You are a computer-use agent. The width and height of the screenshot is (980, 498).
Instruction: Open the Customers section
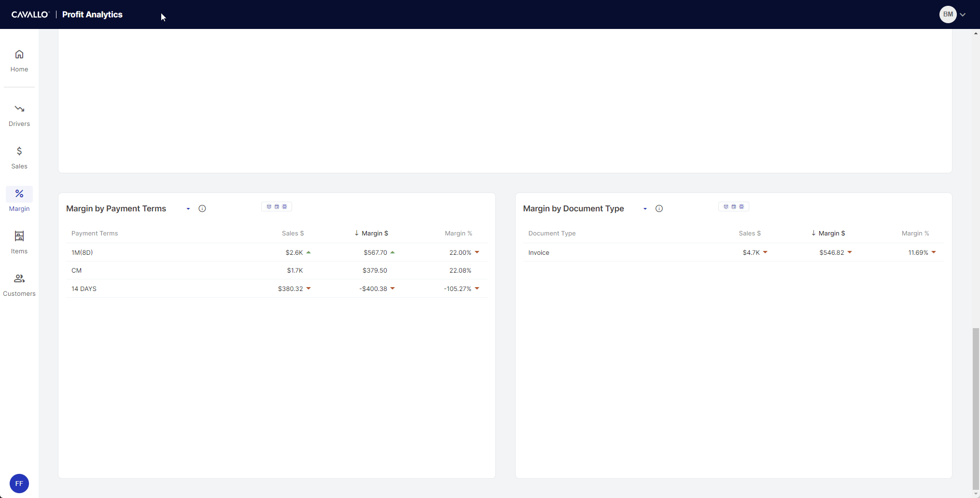coord(19,285)
